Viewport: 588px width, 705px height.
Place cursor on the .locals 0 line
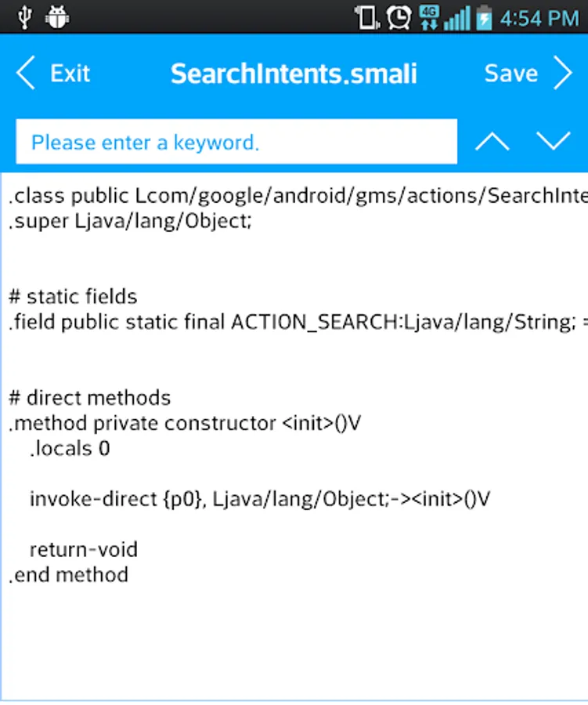coord(70,448)
